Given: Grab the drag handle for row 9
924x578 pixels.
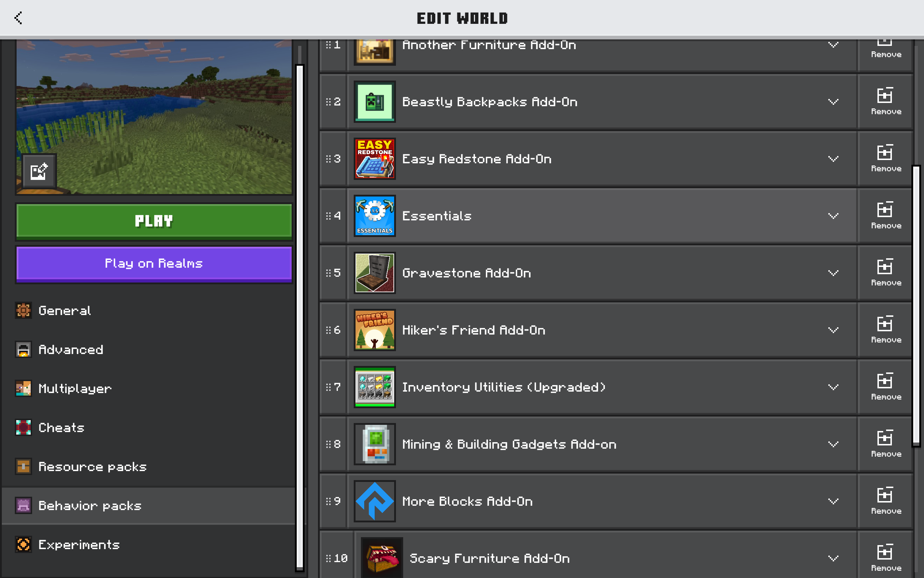Looking at the screenshot, I should coord(328,501).
